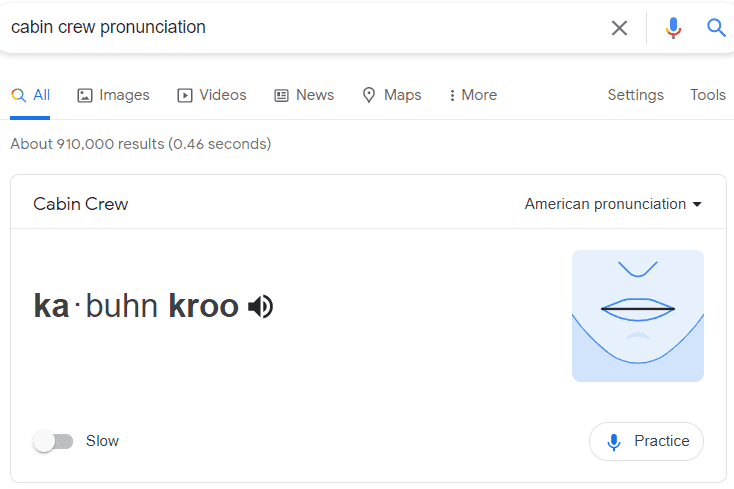Expand the More search options menu
Image resolution: width=734 pixels, height=489 pixels.
[472, 95]
